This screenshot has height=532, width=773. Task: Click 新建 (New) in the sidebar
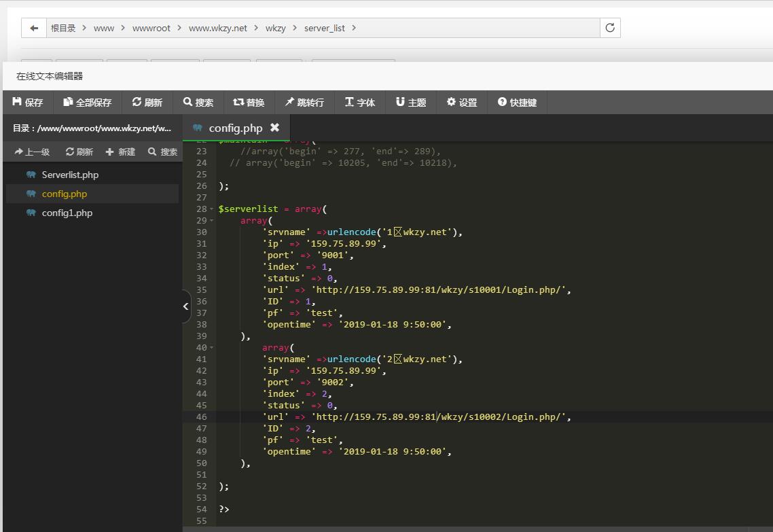pos(121,152)
